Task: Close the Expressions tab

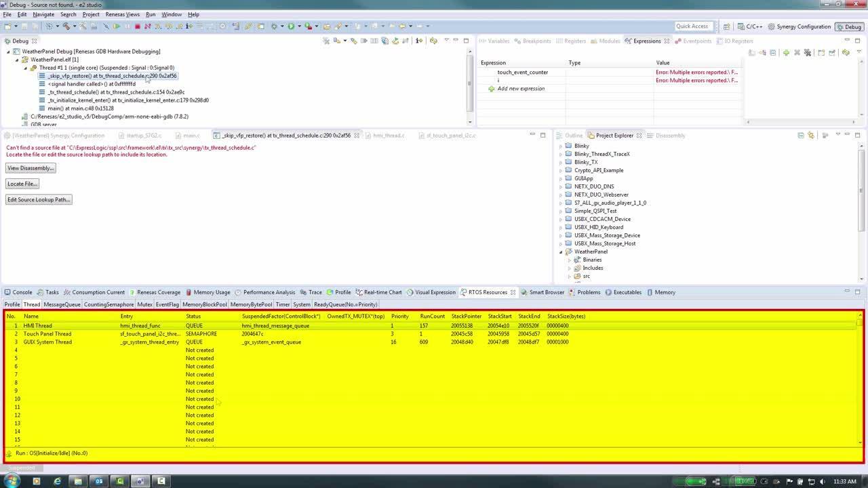Action: [667, 41]
